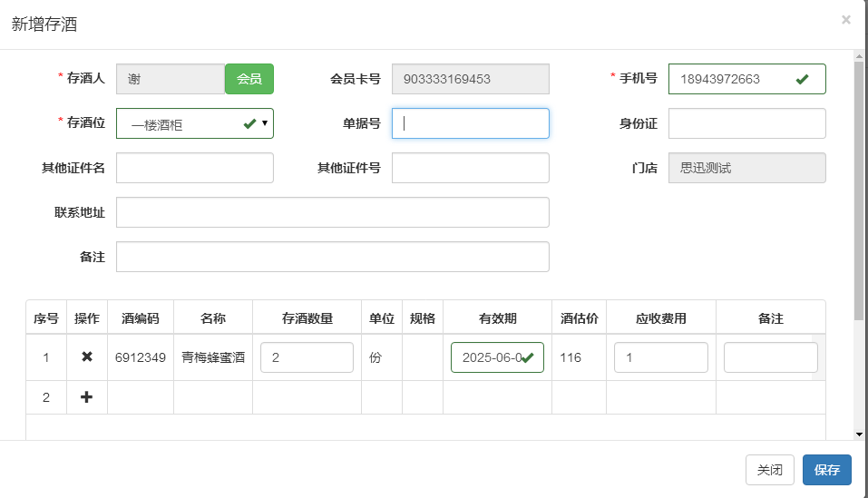Image resolution: width=868 pixels, height=498 pixels.
Task: Open the 存酒位 storage location dropdown
Action: (x=195, y=123)
